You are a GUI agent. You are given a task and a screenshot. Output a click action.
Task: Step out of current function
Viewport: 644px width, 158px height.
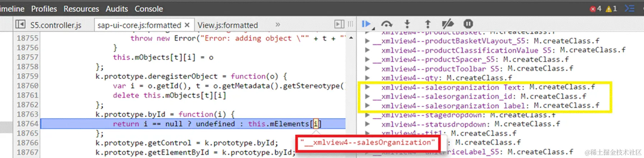[x=427, y=24]
